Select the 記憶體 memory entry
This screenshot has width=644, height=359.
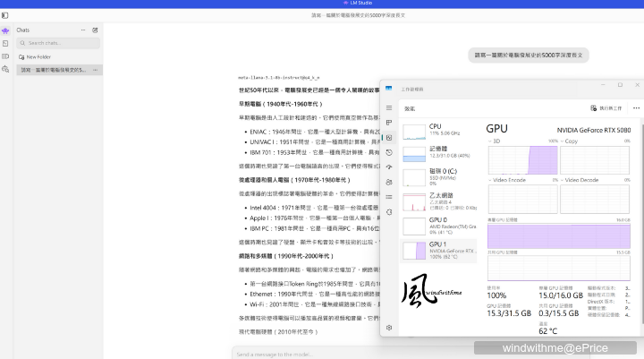pyautogui.click(x=438, y=153)
